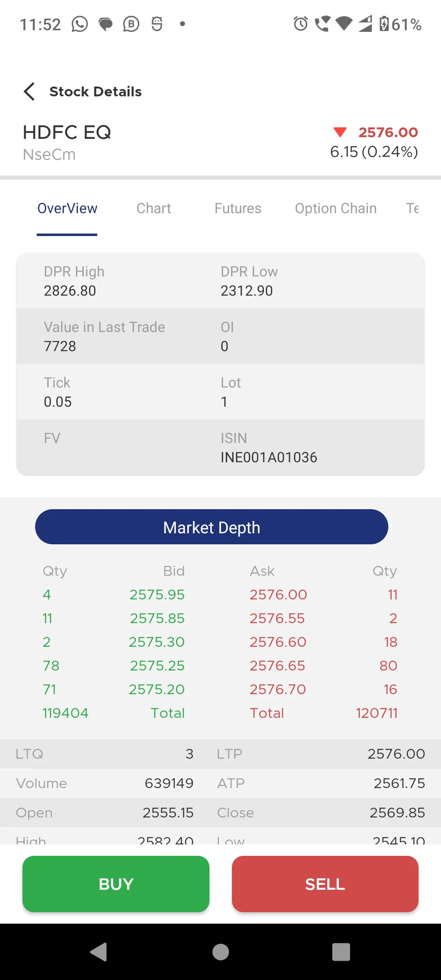Open the Chart tab
The width and height of the screenshot is (441, 980).
[x=154, y=208]
